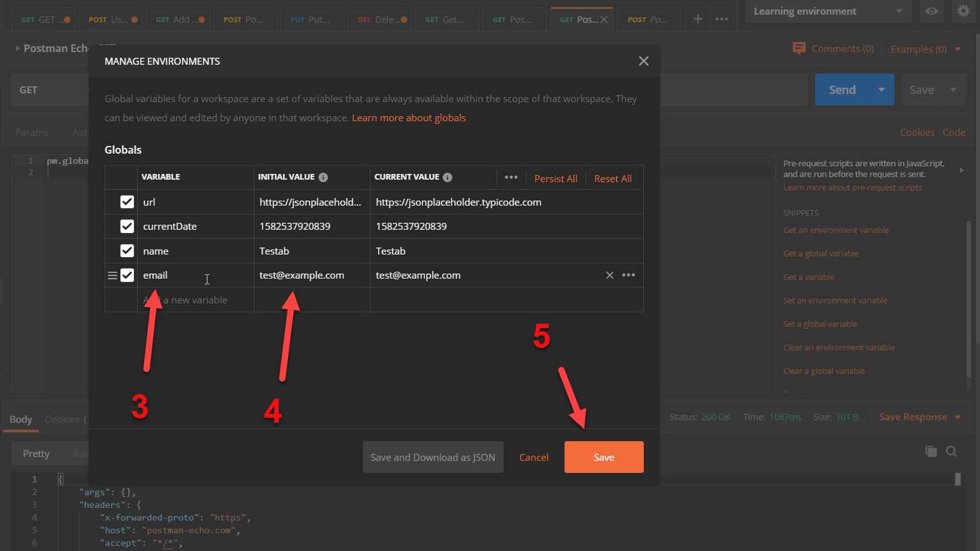Image resolution: width=980 pixels, height=551 pixels.
Task: Expand the Examples dropdown
Action: (x=925, y=49)
